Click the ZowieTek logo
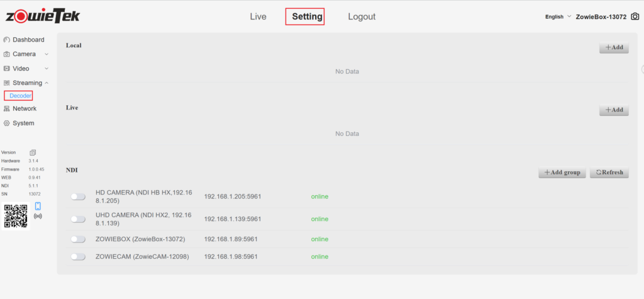The width and height of the screenshot is (644, 299). click(43, 16)
